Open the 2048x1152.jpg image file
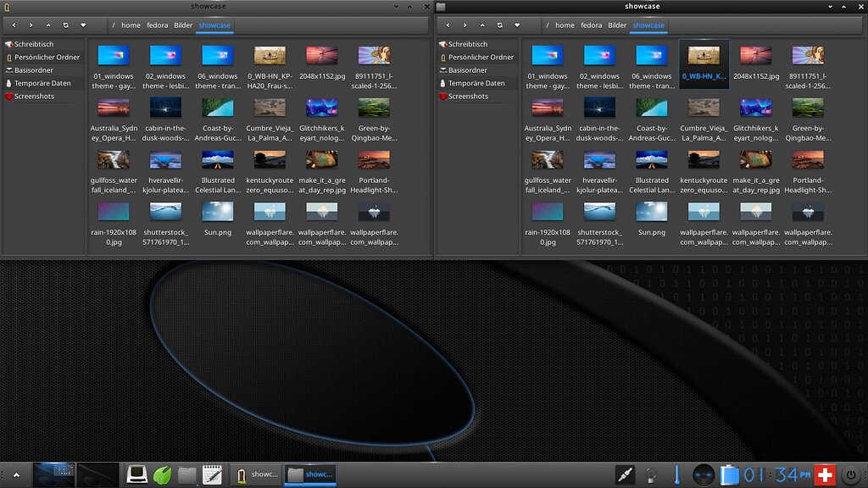 tap(321, 57)
